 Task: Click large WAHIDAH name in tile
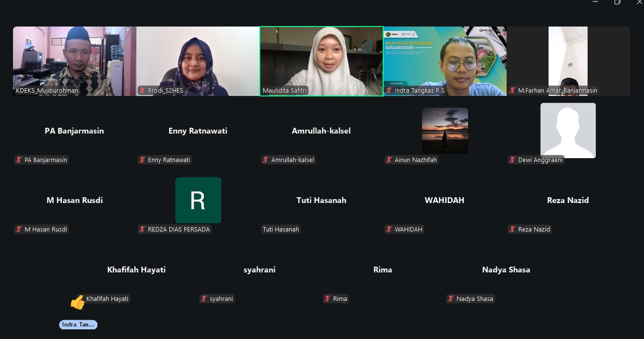click(444, 200)
